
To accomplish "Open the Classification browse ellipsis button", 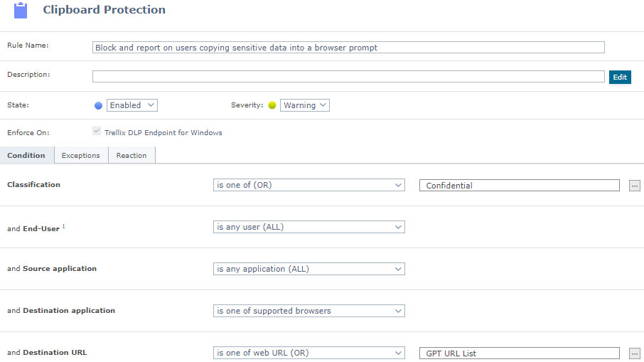I will (634, 186).
